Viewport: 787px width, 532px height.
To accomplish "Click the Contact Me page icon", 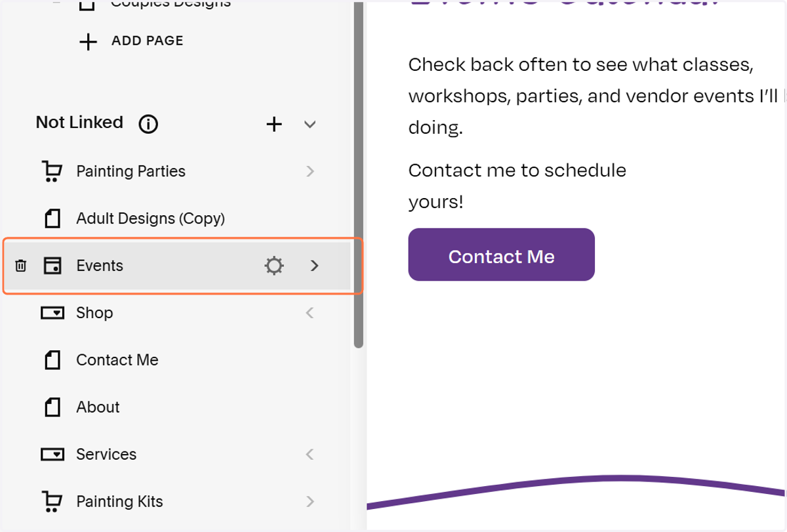I will tap(52, 360).
